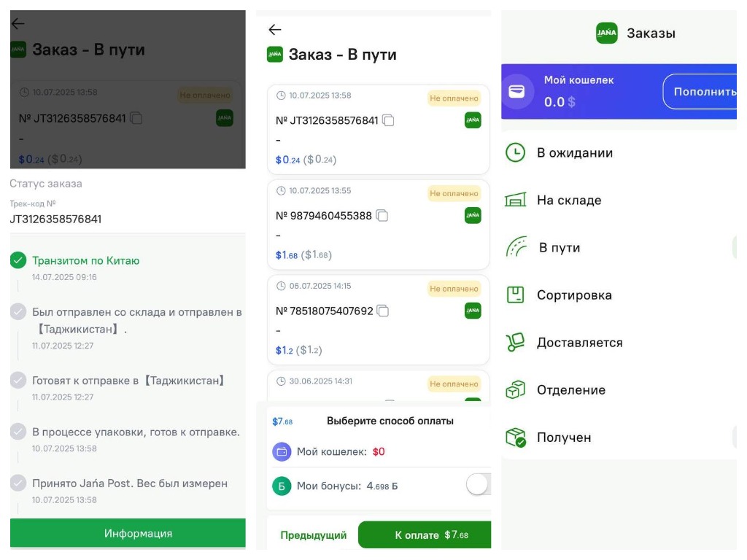Copy tracking number 78518075407692
This screenshot has height=560, width=747.
coord(383,311)
